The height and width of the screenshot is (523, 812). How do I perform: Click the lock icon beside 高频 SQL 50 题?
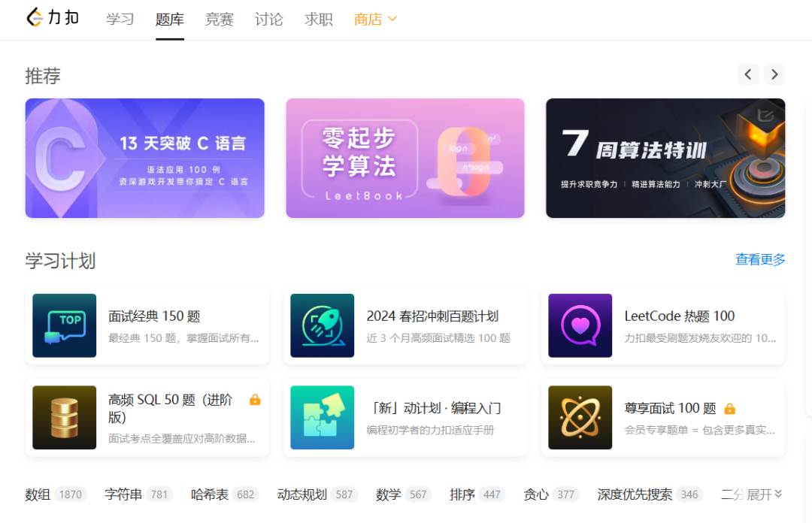click(x=255, y=400)
